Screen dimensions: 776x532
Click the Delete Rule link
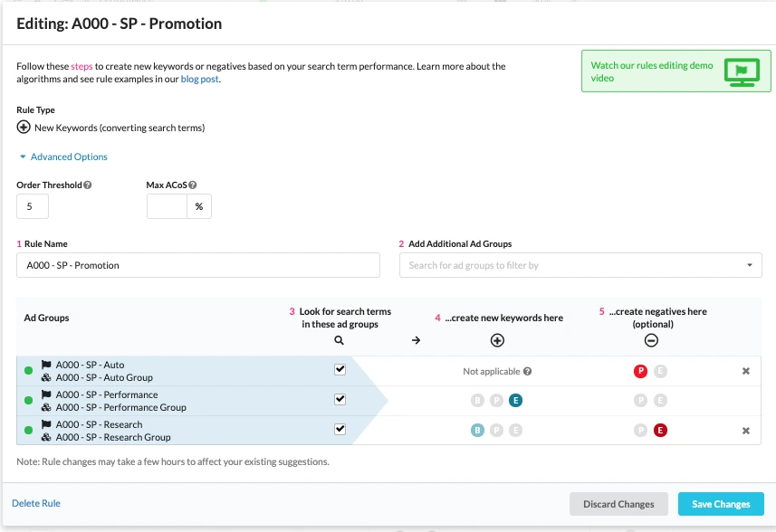tap(36, 503)
